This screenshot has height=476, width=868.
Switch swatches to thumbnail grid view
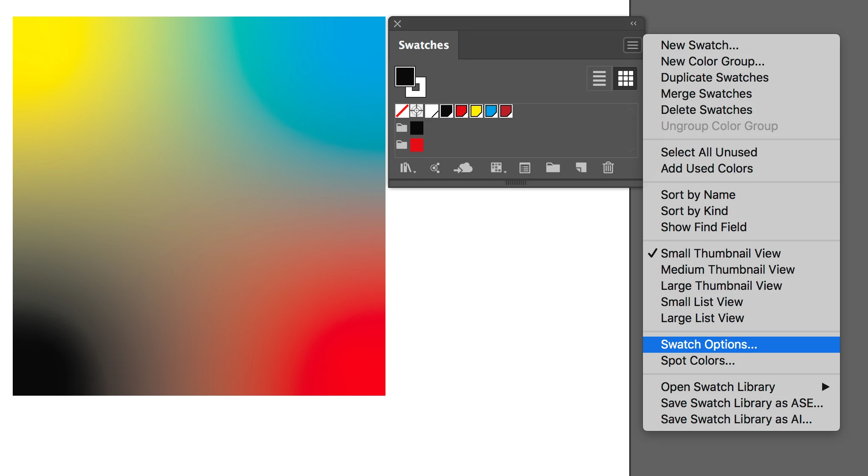(625, 79)
